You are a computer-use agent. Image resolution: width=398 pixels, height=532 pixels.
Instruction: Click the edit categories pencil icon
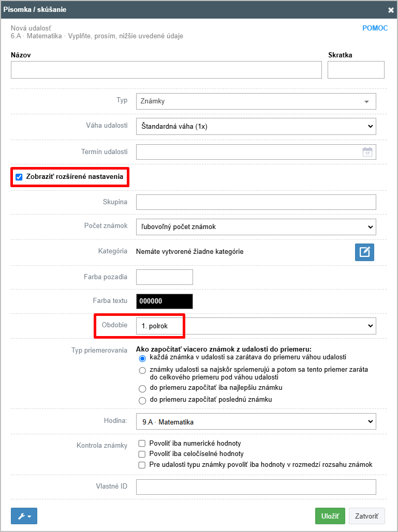(364, 252)
